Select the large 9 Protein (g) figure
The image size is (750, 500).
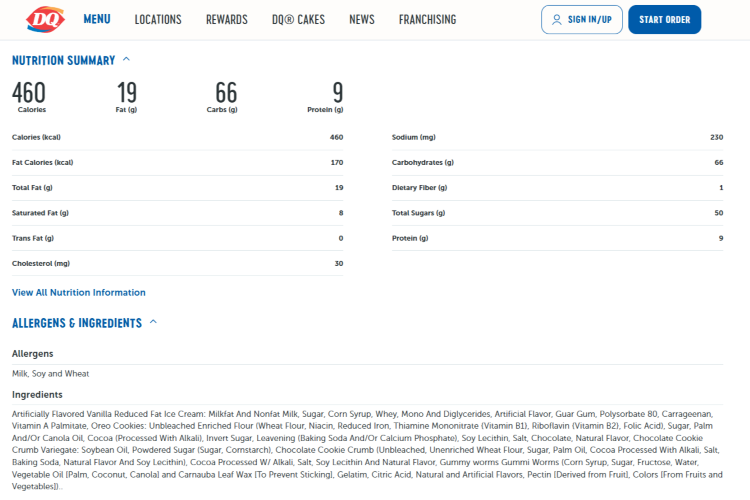[338, 92]
